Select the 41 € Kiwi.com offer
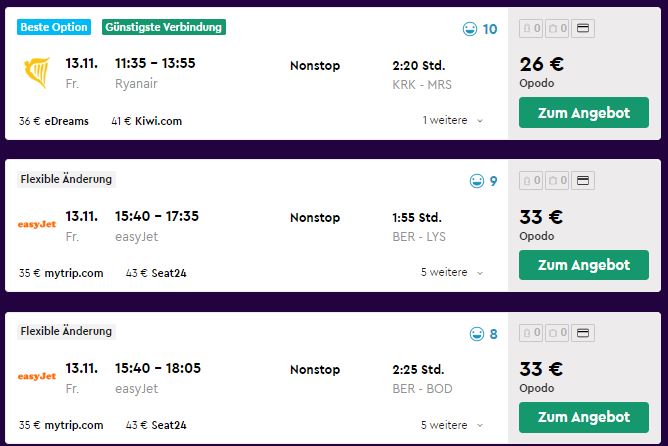The height and width of the screenshot is (446, 668). pyautogui.click(x=147, y=121)
